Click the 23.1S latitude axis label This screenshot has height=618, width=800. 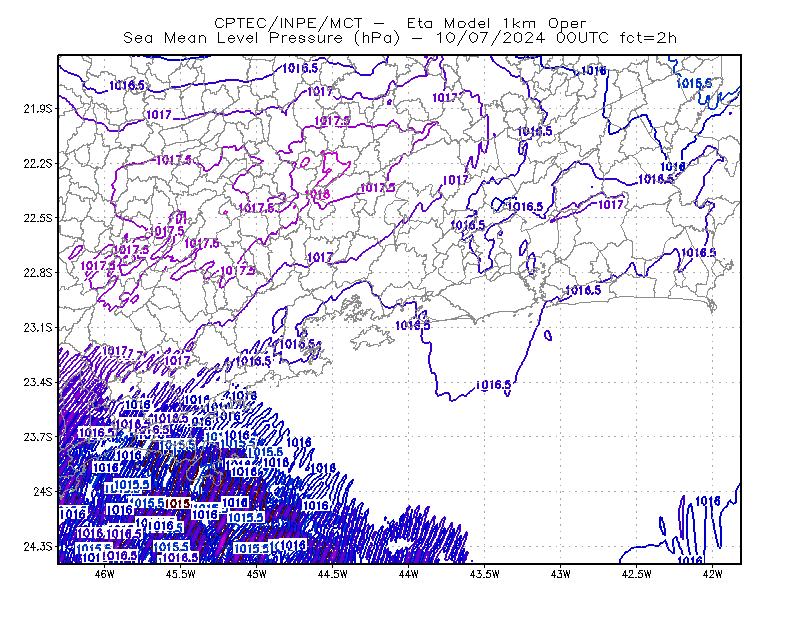[x=38, y=327]
